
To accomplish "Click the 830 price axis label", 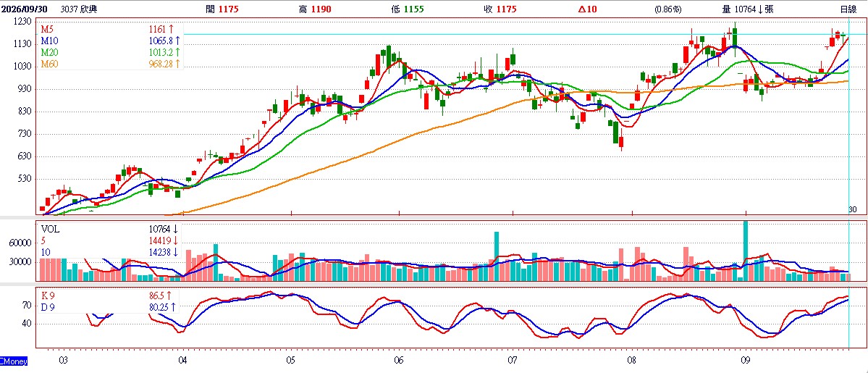I will [26, 112].
